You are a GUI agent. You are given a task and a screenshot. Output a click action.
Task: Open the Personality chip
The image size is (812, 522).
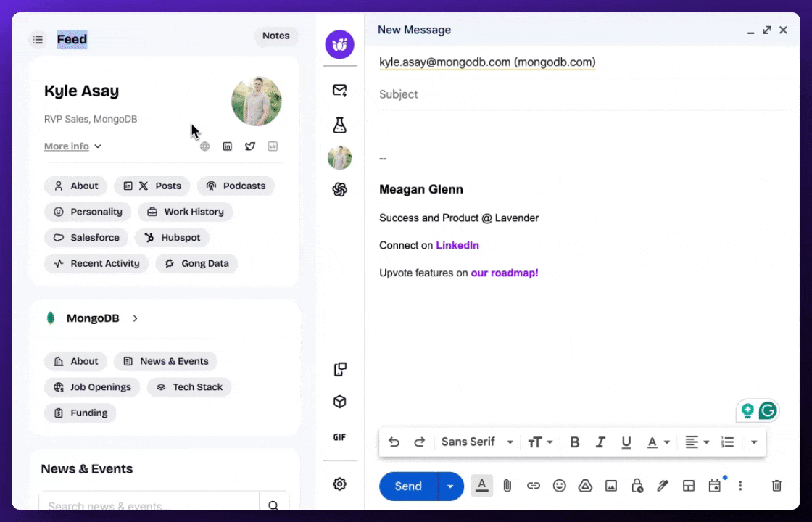tap(88, 212)
